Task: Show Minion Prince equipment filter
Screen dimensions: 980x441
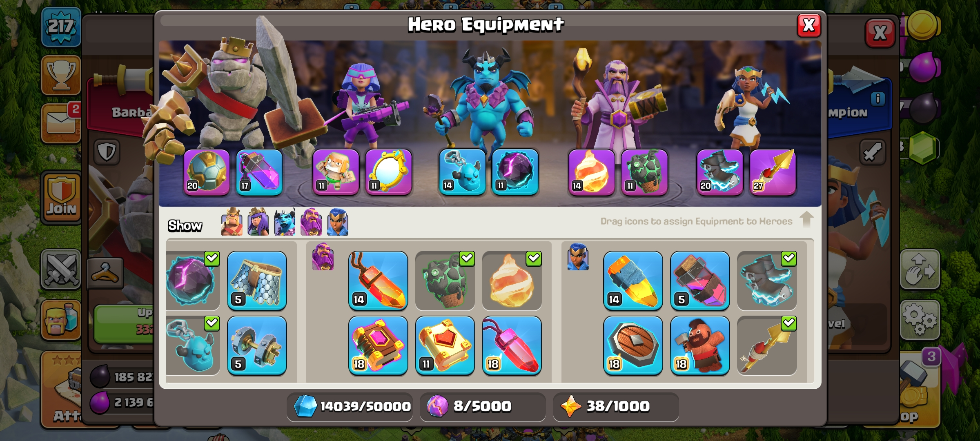Action: 285,222
